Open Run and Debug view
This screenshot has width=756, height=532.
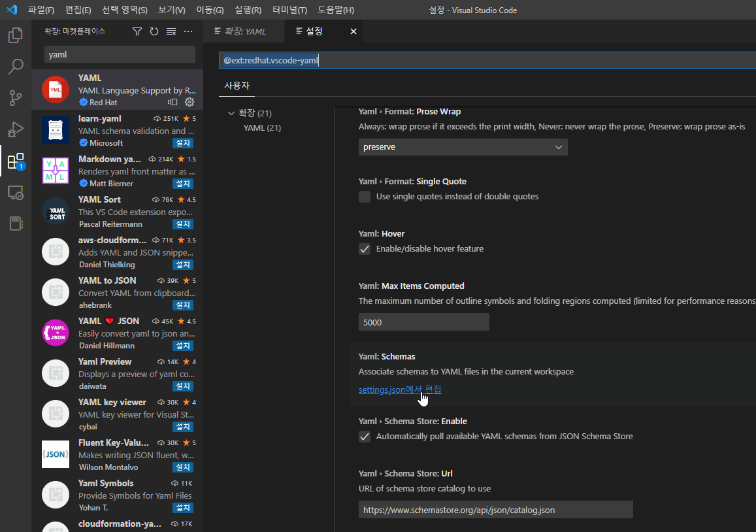[16, 129]
